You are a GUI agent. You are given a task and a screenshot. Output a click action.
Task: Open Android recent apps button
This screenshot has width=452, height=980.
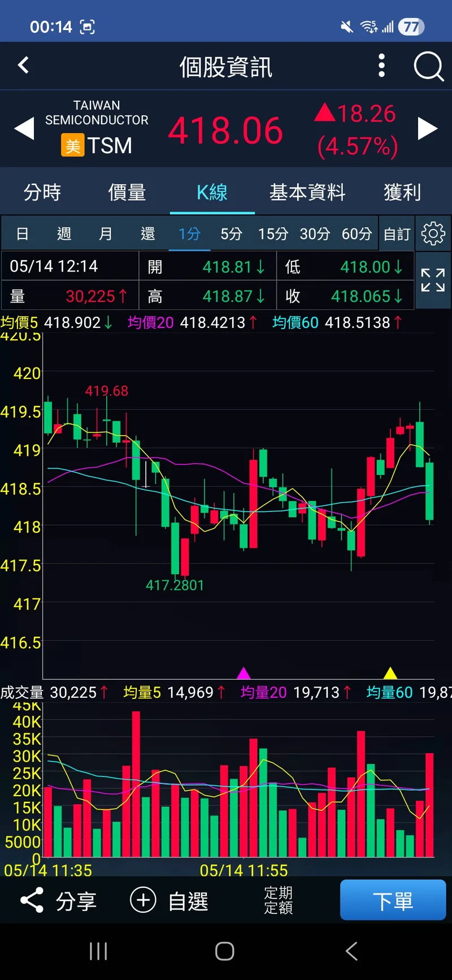pyautogui.click(x=98, y=951)
